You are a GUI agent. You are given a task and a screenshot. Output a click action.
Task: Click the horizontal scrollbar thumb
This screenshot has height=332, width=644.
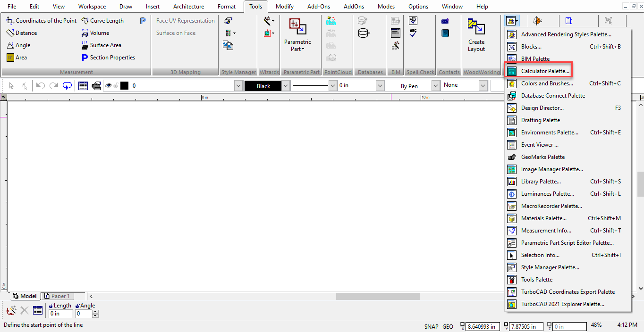click(x=378, y=296)
